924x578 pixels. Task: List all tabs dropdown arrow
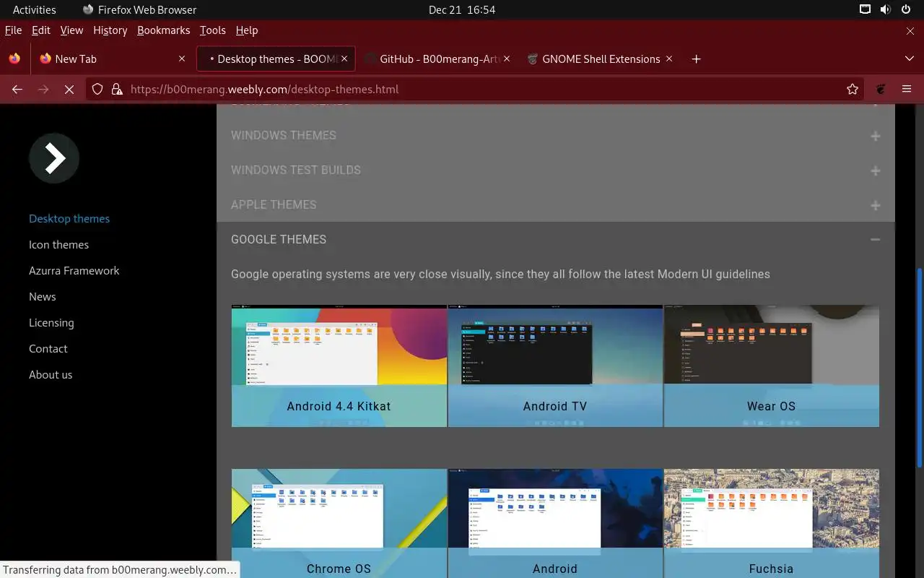point(910,59)
